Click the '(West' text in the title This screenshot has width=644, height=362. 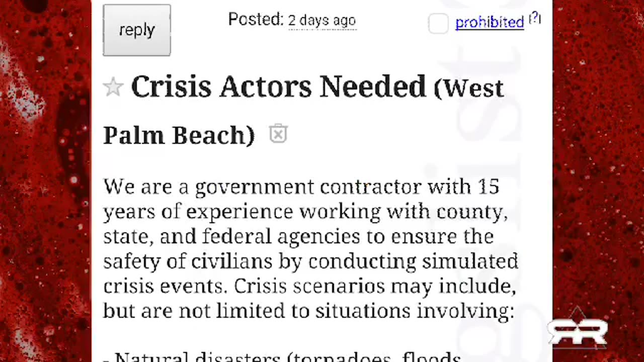468,89
